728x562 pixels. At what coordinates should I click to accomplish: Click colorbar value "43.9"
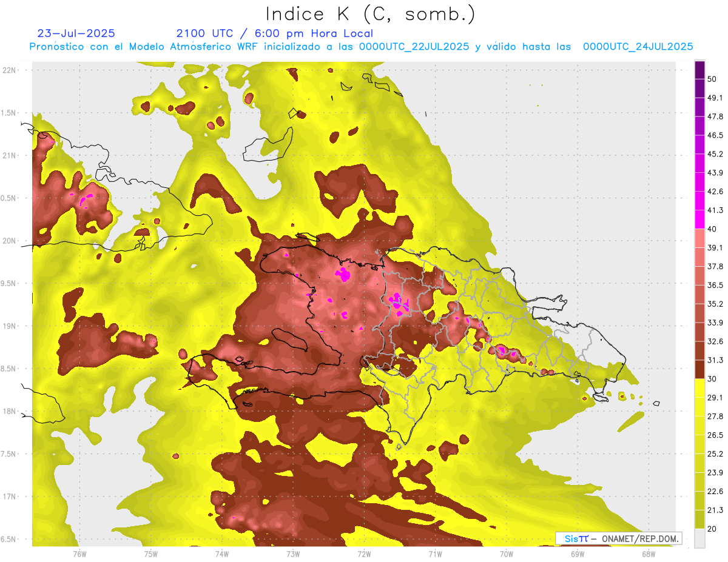[x=715, y=173]
